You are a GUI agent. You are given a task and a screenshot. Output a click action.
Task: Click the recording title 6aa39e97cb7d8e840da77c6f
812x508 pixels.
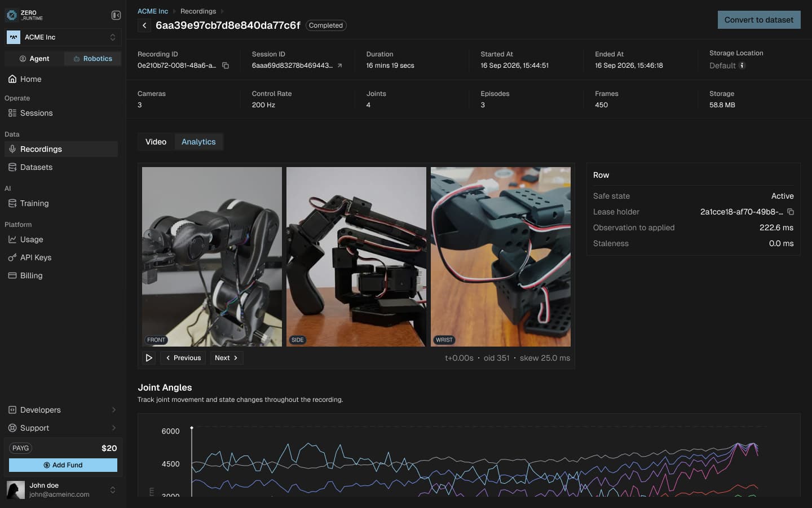pos(228,25)
